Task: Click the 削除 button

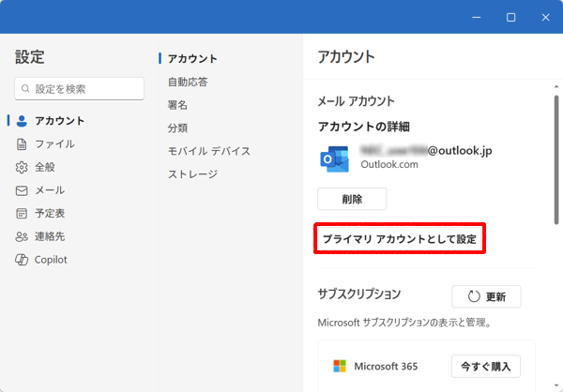Action: tap(352, 199)
